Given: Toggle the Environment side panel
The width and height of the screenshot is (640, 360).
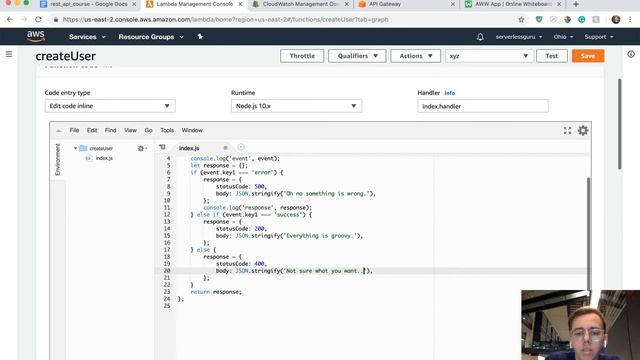Looking at the screenshot, I should pyautogui.click(x=58, y=160).
